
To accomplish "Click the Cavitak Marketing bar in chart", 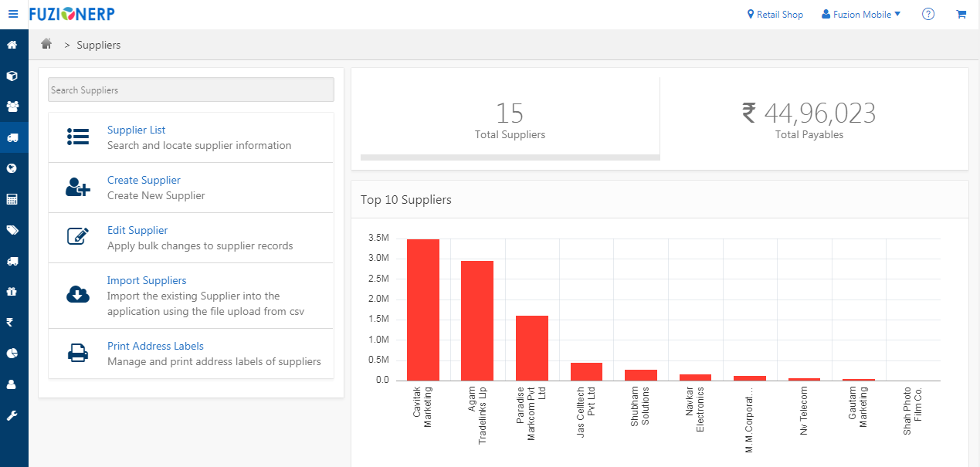I will tap(423, 310).
